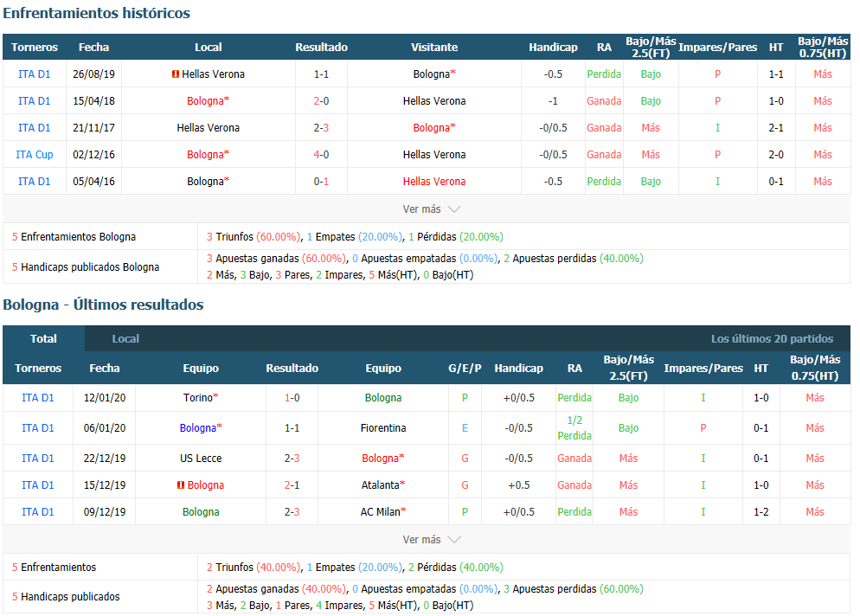The image size is (860, 616).
Task: Click Impares/Pares header in historical table
Action: (717, 48)
